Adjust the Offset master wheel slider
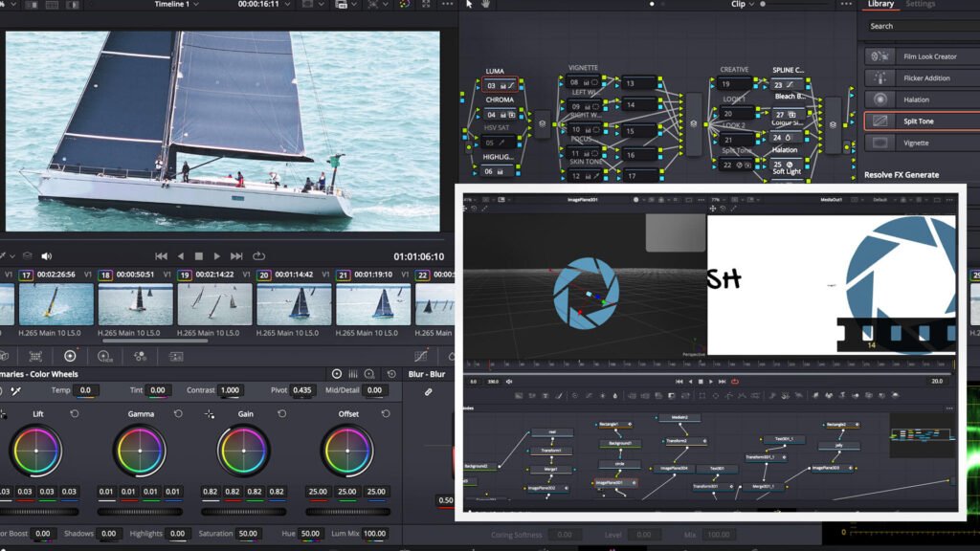 tap(347, 513)
